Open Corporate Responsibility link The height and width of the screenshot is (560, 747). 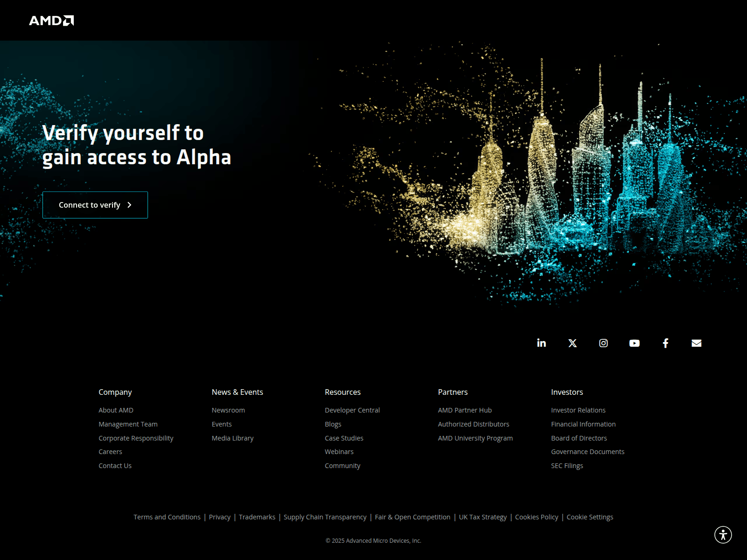click(x=136, y=438)
